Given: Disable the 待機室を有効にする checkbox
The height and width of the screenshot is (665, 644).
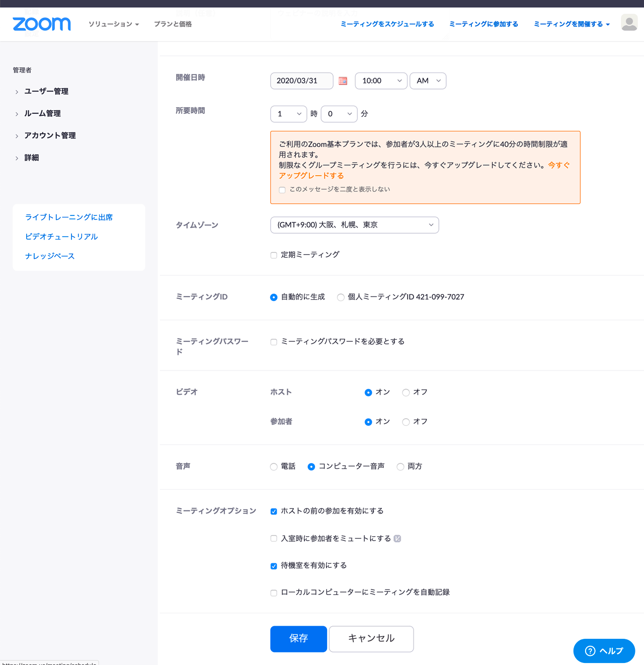Looking at the screenshot, I should point(274,566).
